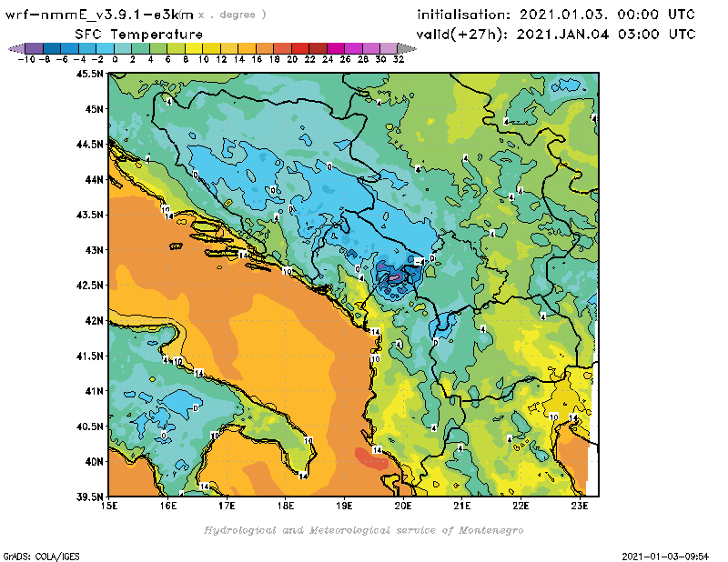Click the '2021-01-03-09:54' timestamp

(665, 557)
